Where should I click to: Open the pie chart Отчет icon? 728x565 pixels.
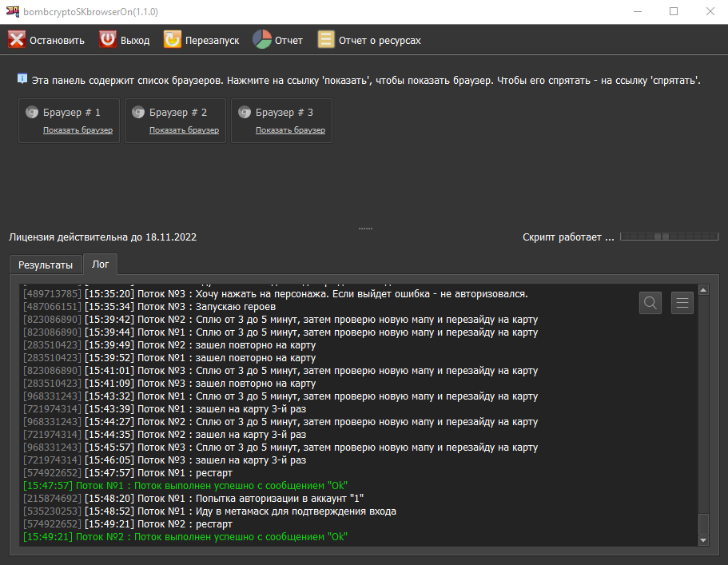262,39
